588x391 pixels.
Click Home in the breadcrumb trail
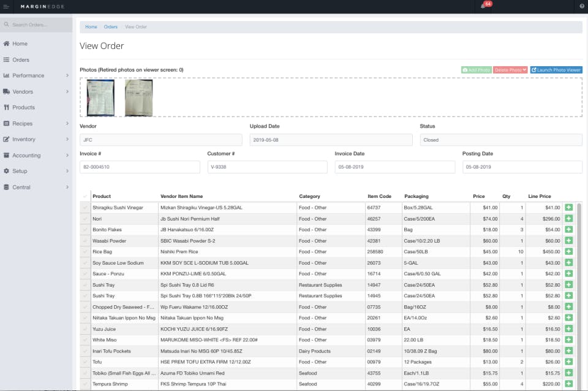pyautogui.click(x=91, y=27)
